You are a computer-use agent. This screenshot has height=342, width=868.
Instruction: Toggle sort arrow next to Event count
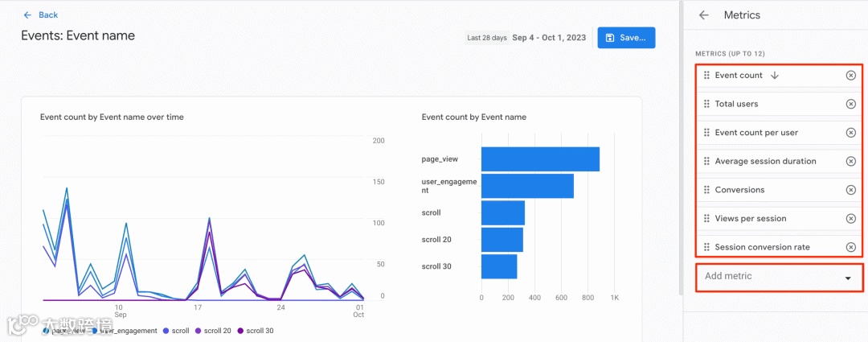[775, 76]
